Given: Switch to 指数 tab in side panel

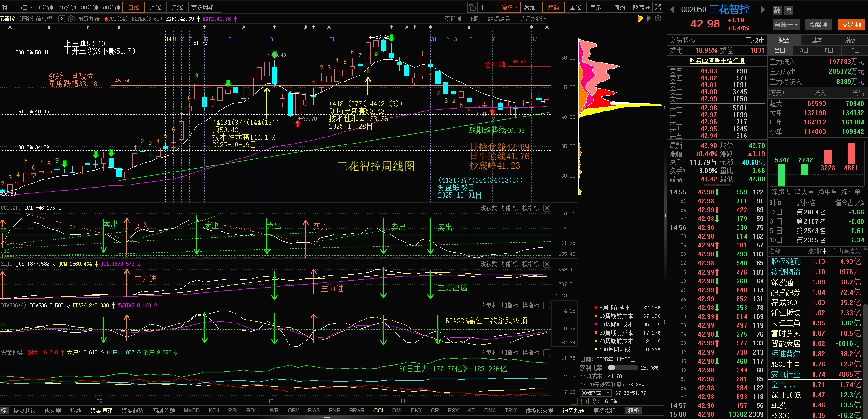Looking at the screenshot, I should click(x=850, y=40).
